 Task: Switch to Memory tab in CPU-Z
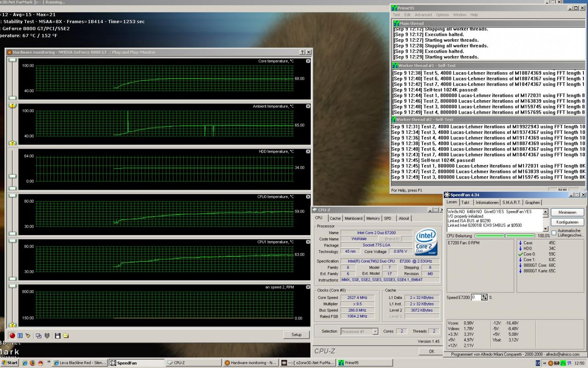click(x=373, y=219)
